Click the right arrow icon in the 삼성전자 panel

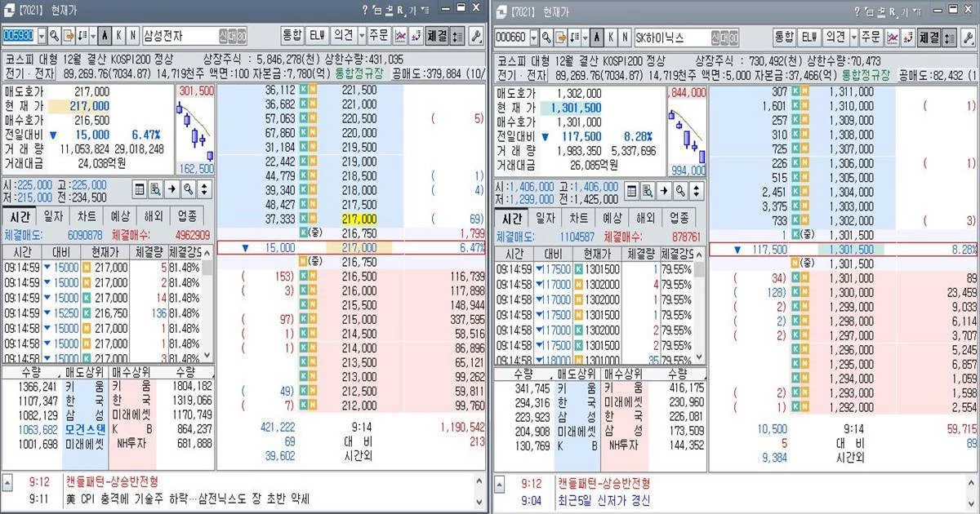pos(172,189)
